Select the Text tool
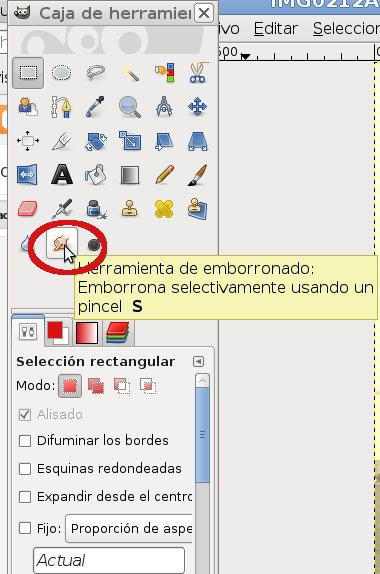Viewport: 380px width, 574px height. (x=62, y=175)
